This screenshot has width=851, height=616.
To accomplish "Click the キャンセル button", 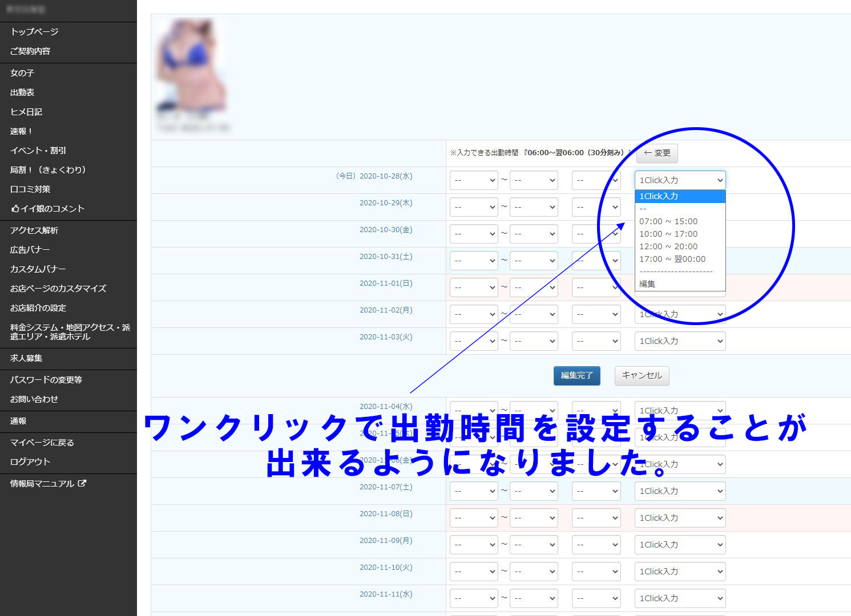I will pos(642,375).
